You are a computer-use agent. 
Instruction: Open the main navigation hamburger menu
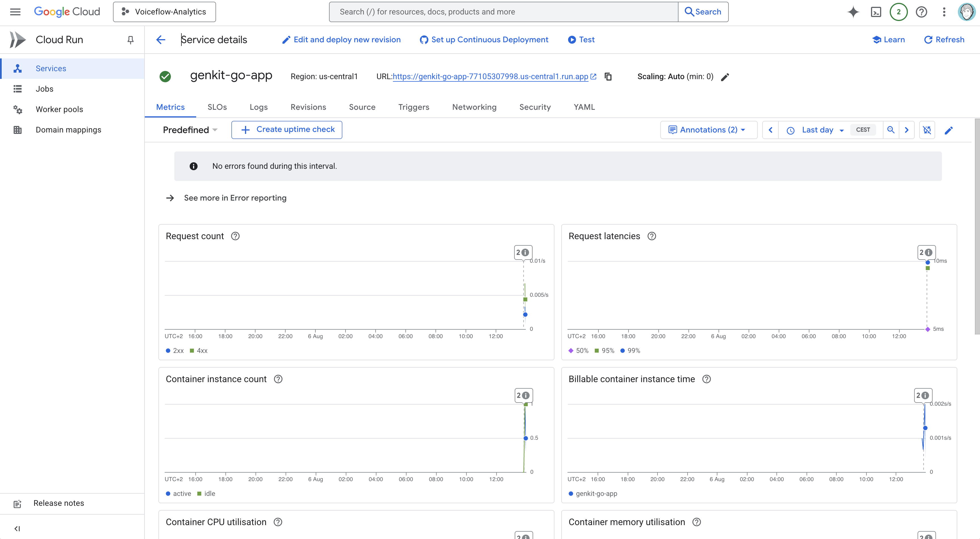pos(15,12)
